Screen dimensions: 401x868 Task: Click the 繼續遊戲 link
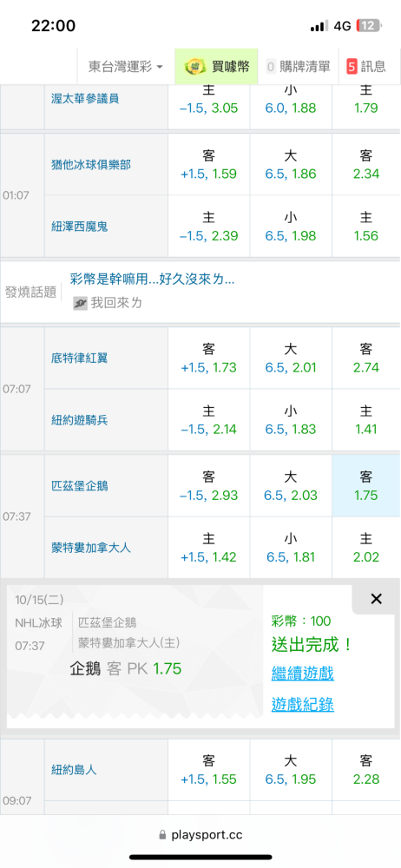[x=302, y=674]
